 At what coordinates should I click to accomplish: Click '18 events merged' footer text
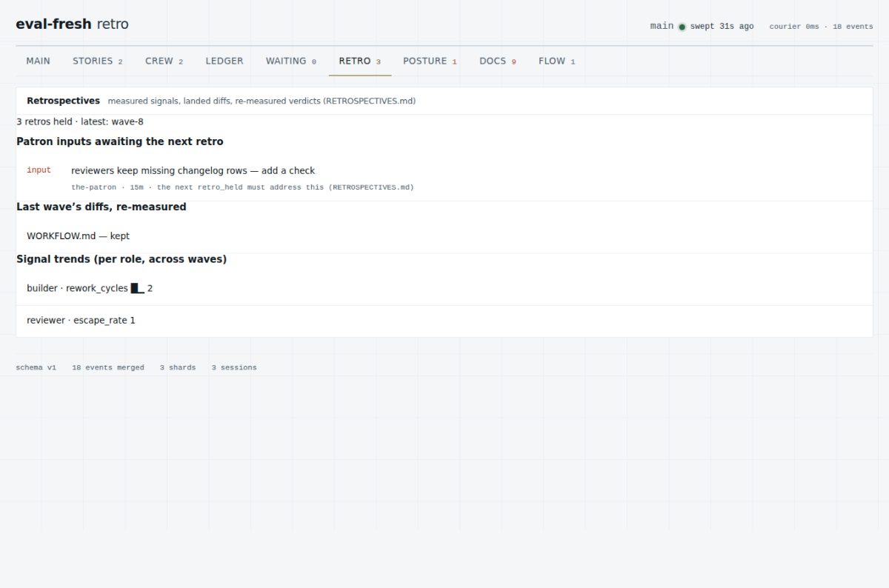click(108, 367)
